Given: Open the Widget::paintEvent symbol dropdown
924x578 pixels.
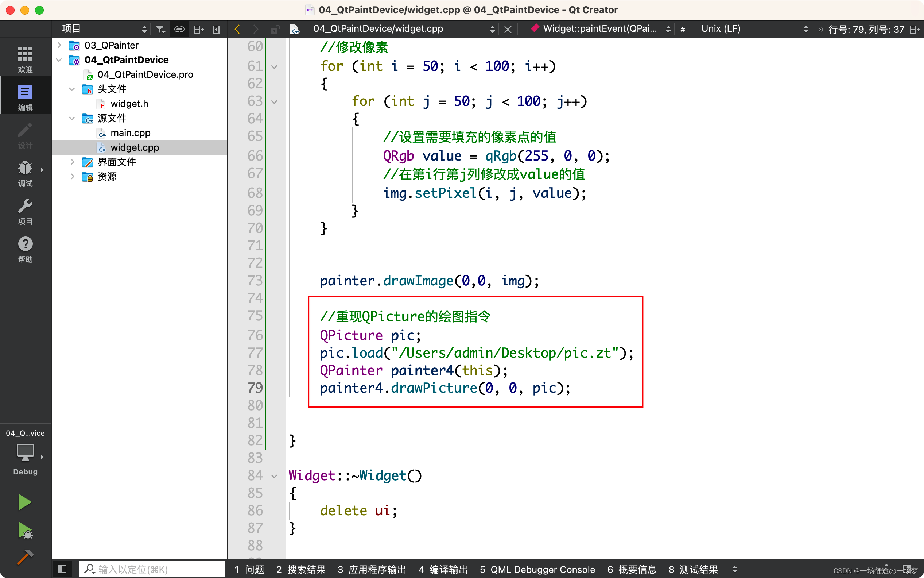Looking at the screenshot, I should (x=600, y=29).
